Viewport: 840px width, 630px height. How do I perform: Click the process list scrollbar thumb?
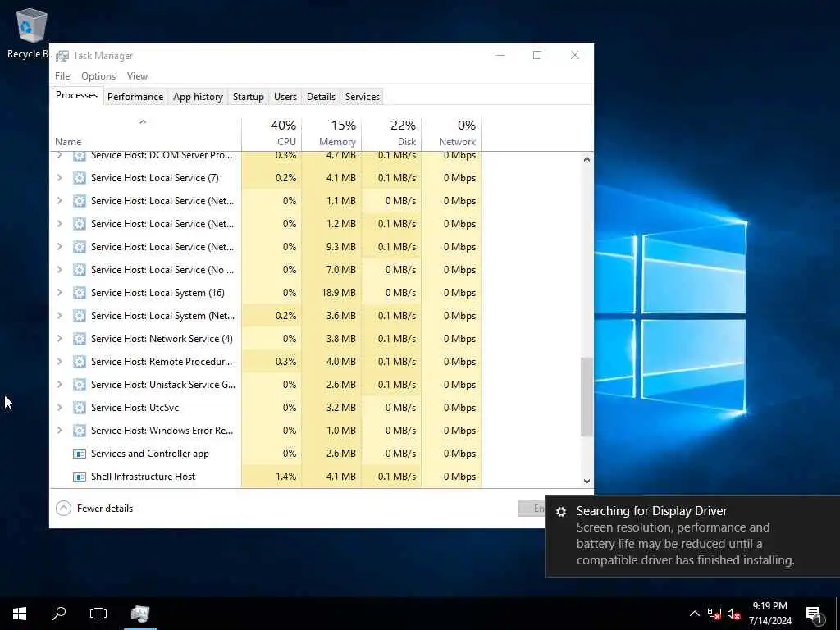pyautogui.click(x=587, y=397)
